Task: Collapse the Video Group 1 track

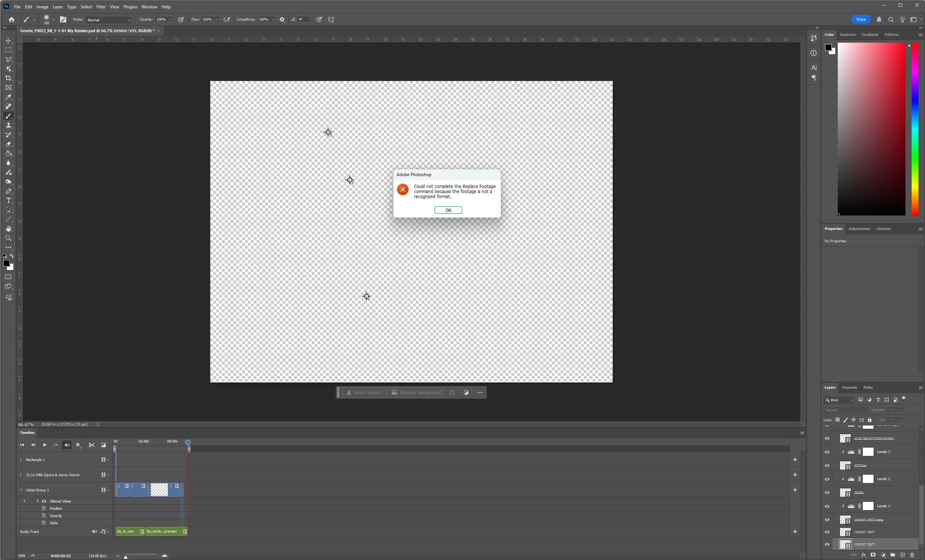Action: point(21,490)
